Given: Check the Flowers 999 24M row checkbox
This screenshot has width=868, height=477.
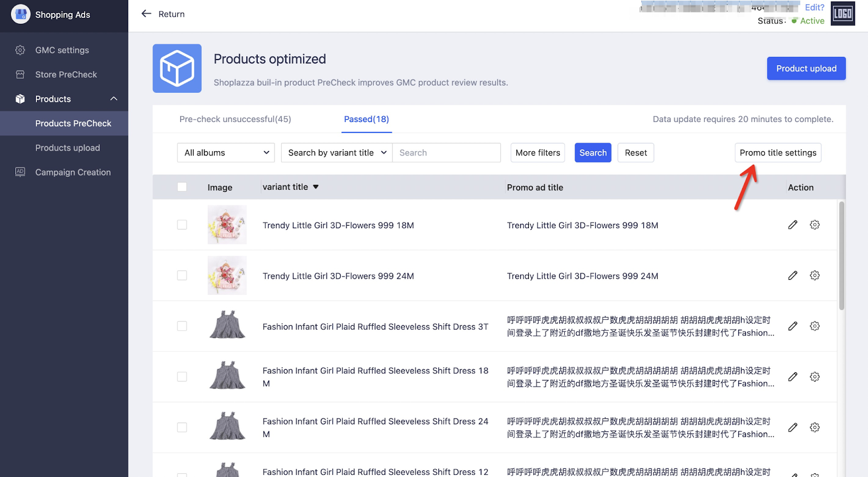Looking at the screenshot, I should click(x=182, y=275).
